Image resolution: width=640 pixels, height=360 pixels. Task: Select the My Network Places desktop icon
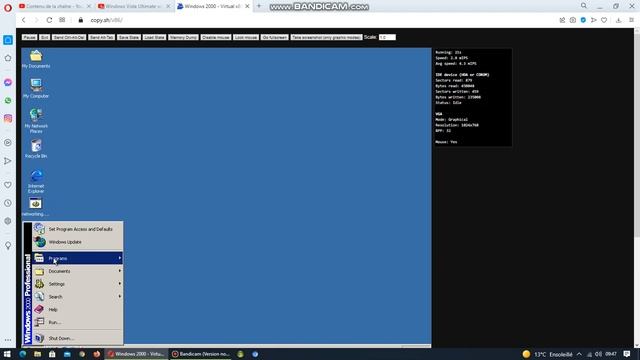click(x=36, y=121)
